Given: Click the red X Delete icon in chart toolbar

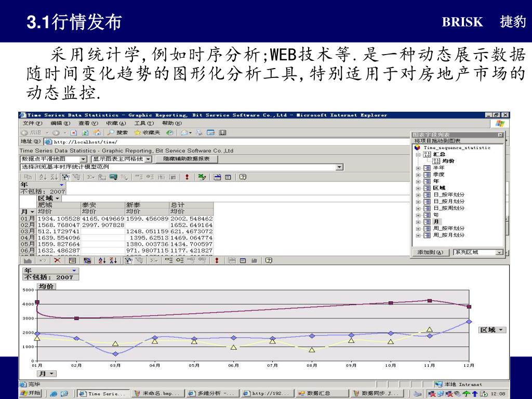Looking at the screenshot, I should click(57, 260).
